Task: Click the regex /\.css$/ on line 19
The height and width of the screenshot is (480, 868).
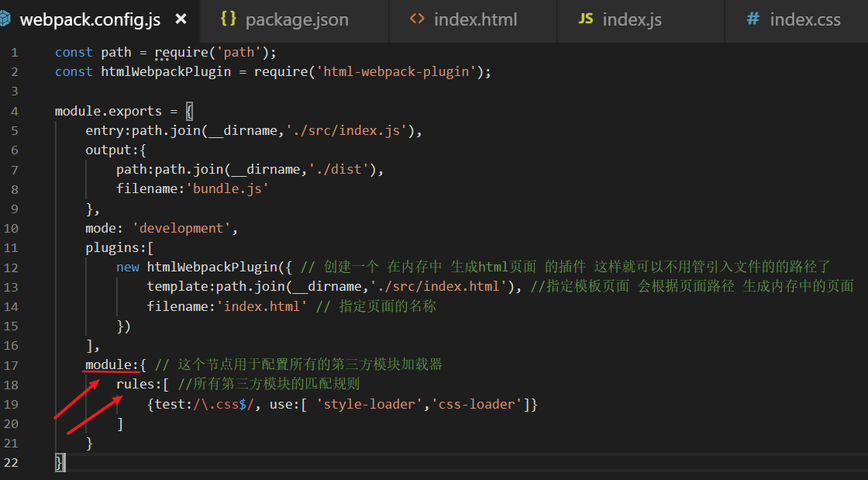Action: click(x=224, y=404)
